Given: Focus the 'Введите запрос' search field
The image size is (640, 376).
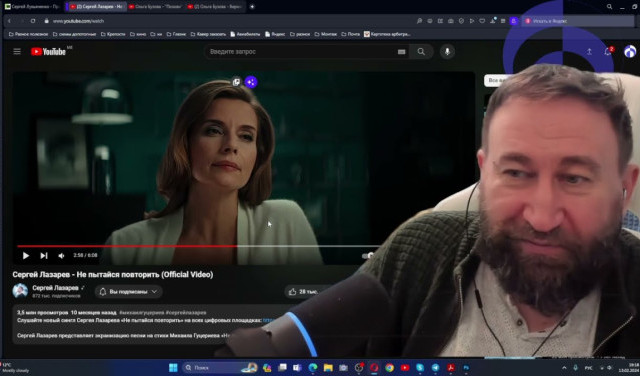Looking at the screenshot, I should 302,52.
